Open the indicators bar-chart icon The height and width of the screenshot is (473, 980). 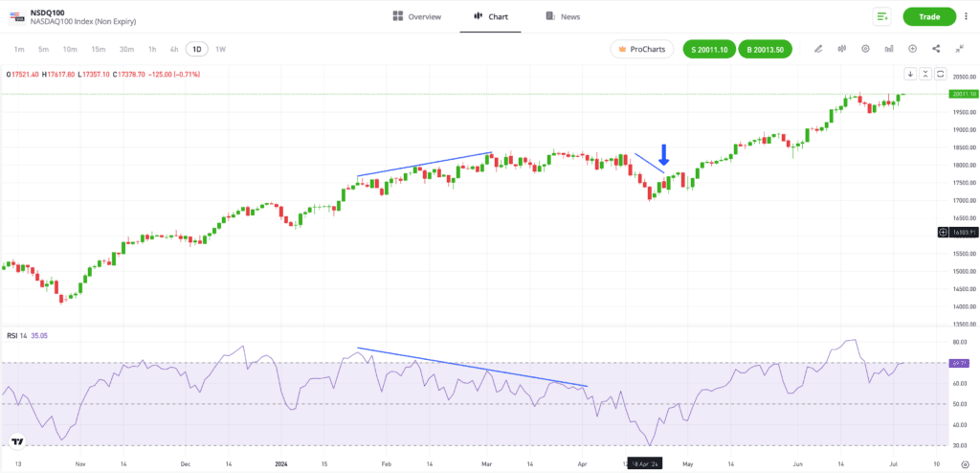[889, 49]
